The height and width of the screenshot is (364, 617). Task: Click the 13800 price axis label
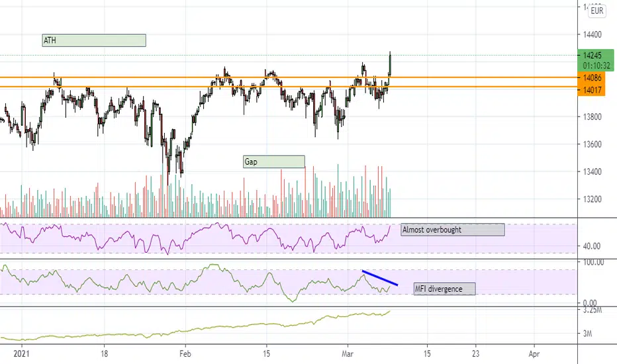point(593,117)
